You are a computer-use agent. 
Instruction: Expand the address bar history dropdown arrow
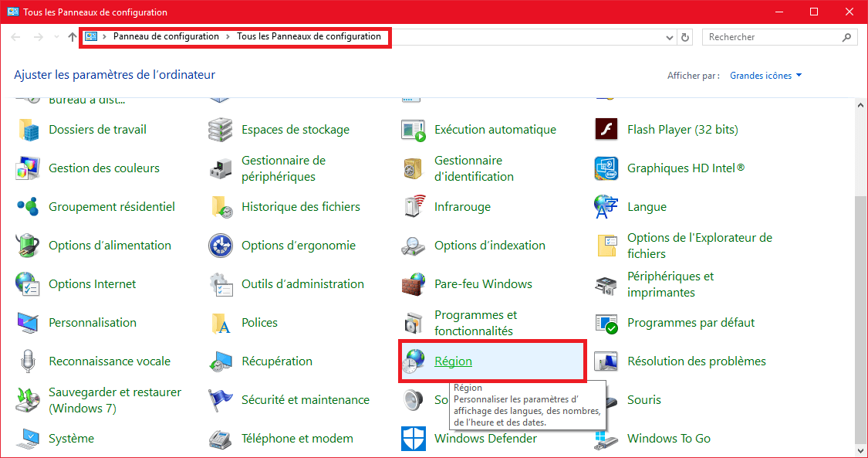pyautogui.click(x=670, y=38)
